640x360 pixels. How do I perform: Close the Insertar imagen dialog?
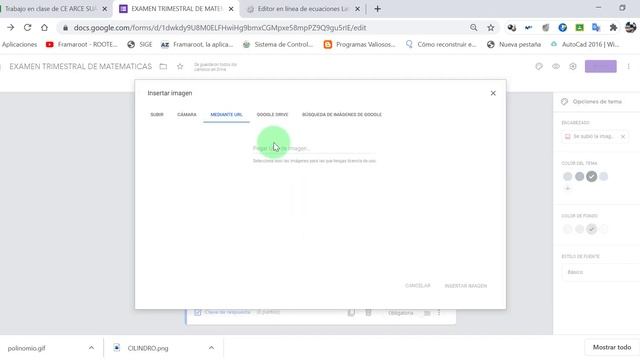click(493, 93)
